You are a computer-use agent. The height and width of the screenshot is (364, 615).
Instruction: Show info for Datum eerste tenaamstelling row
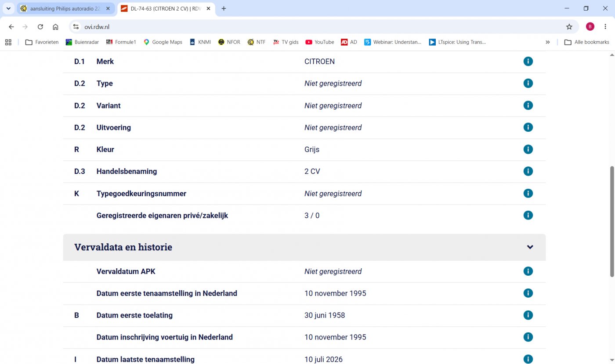(x=528, y=293)
